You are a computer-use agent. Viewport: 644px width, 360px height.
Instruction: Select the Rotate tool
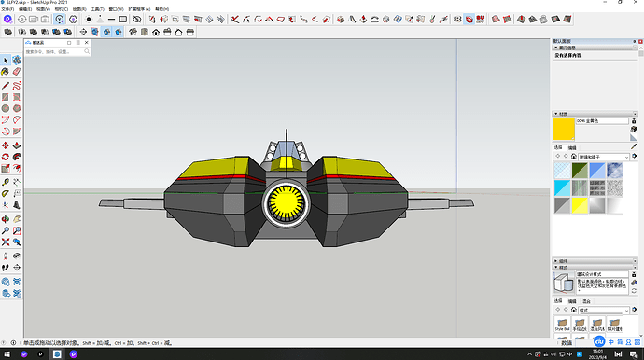point(6,158)
